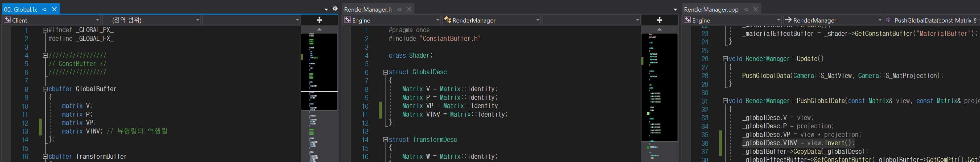The height and width of the screenshot is (162, 980).
Task: Click arrow icon beside RenderManager in cpp pane
Action: point(788,20)
